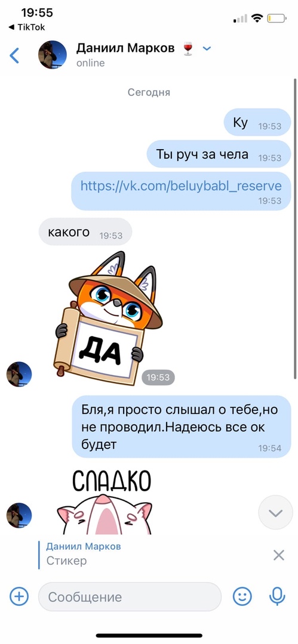This screenshot has width=298, height=644.
Task: Select the 'Ты руч за чела' message
Action: tap(219, 154)
